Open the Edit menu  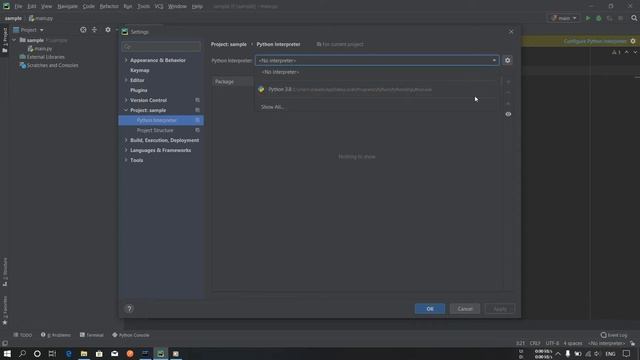[31, 7]
